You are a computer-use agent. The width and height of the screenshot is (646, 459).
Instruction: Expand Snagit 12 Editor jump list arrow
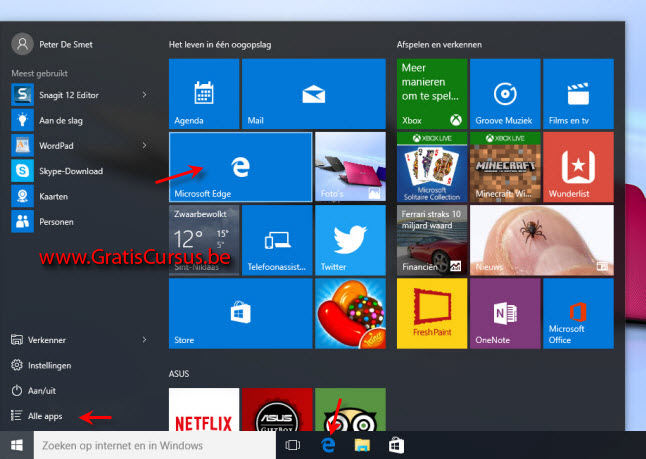pos(144,95)
